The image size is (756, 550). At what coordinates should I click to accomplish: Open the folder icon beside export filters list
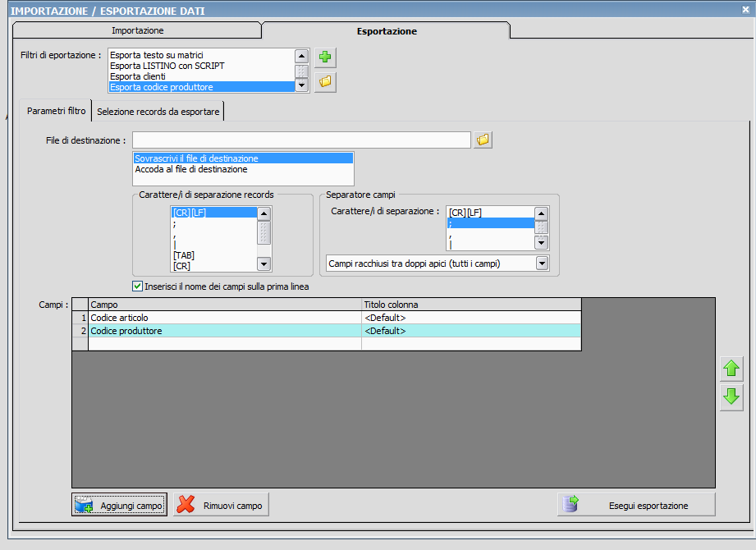(x=325, y=82)
